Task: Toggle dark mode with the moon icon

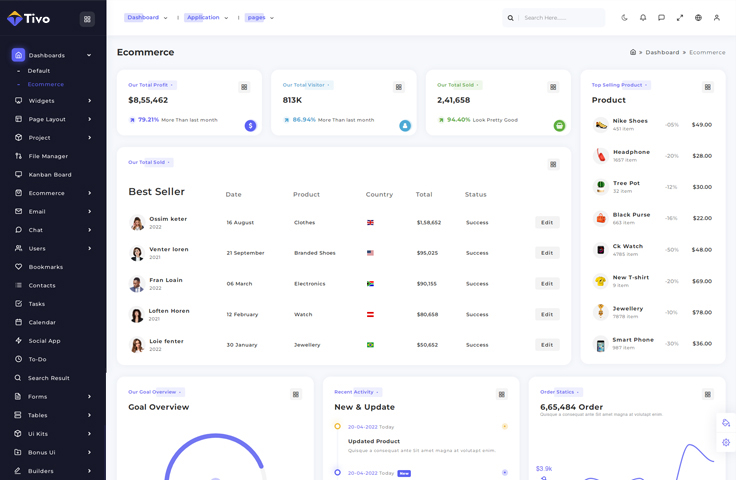Action: click(x=625, y=18)
